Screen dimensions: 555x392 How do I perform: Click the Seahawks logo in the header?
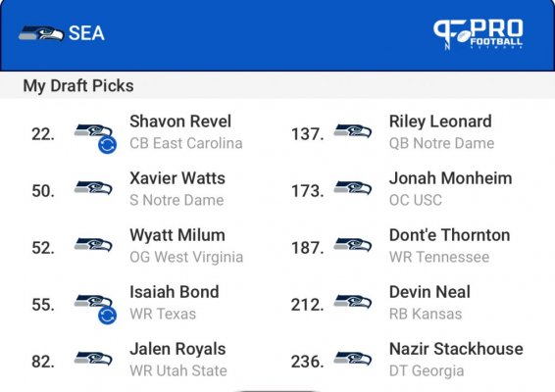coord(41,33)
